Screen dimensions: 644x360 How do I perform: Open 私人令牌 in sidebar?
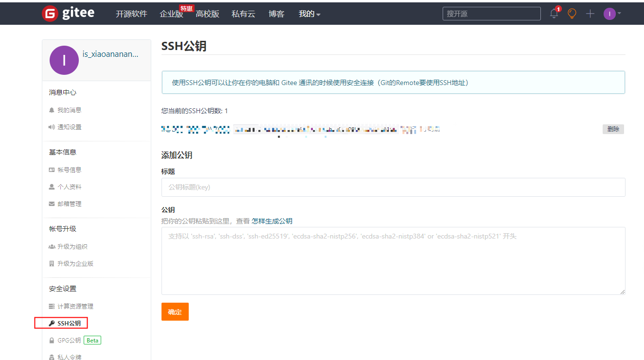(x=70, y=357)
